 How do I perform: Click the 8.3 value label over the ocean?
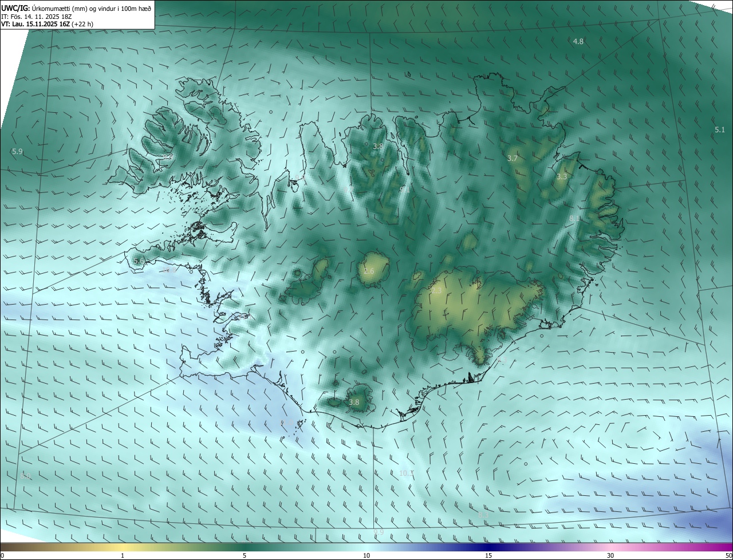click(483, 515)
